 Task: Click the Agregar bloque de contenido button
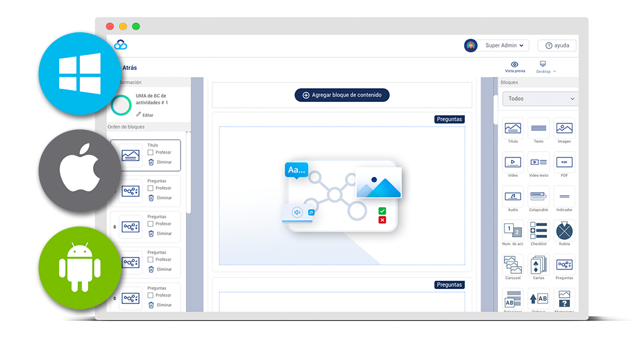point(342,95)
